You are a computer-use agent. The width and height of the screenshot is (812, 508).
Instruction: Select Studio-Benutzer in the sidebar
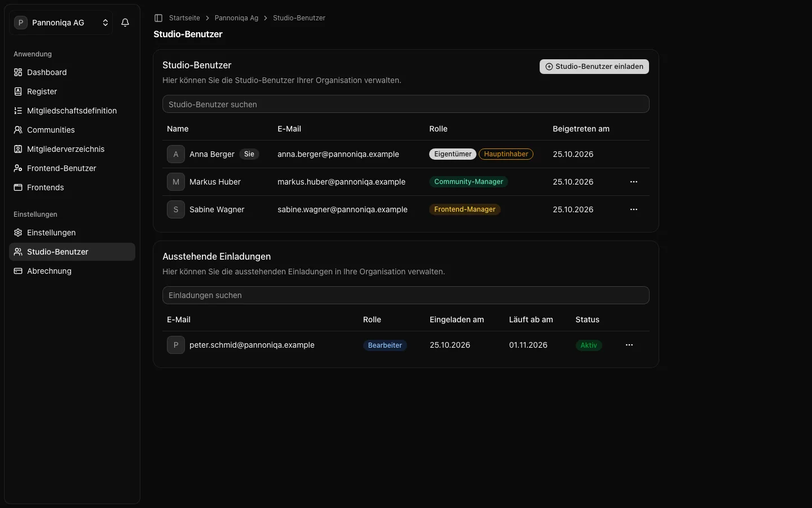coord(72,252)
